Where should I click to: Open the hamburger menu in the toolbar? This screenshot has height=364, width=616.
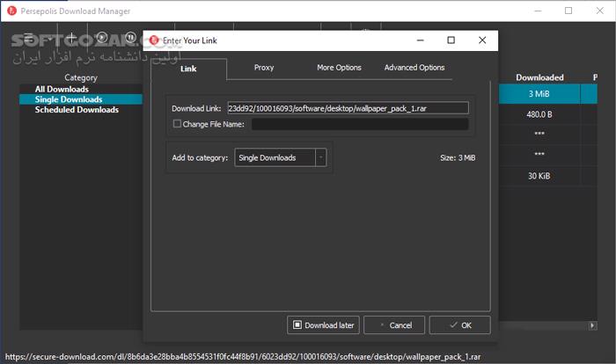click(x=30, y=39)
